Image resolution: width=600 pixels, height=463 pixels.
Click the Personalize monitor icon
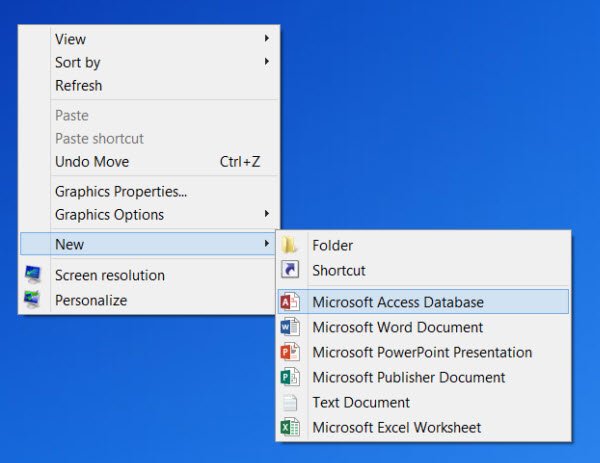pos(33,300)
